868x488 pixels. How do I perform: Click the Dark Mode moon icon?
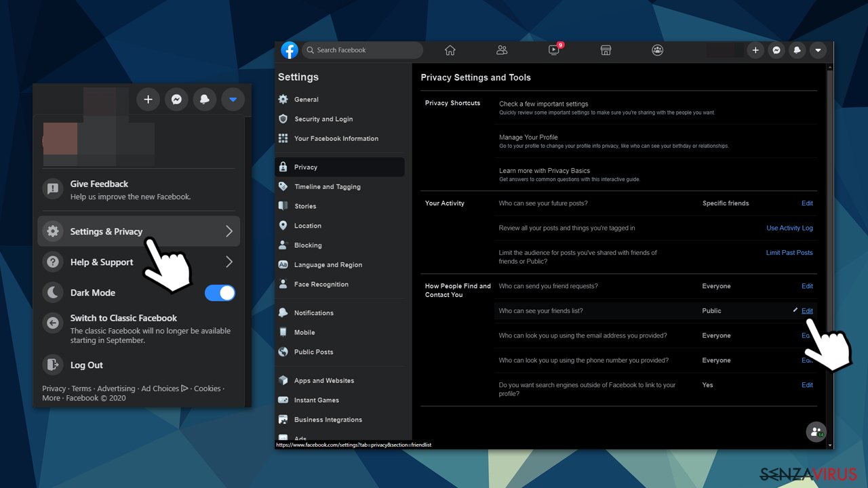pyautogui.click(x=52, y=293)
